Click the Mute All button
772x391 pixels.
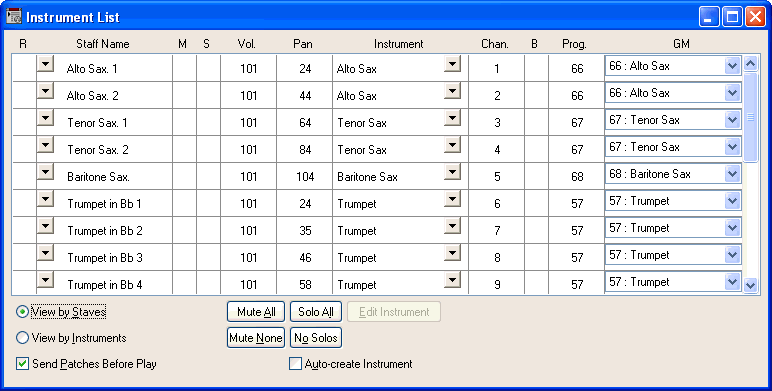tap(256, 312)
